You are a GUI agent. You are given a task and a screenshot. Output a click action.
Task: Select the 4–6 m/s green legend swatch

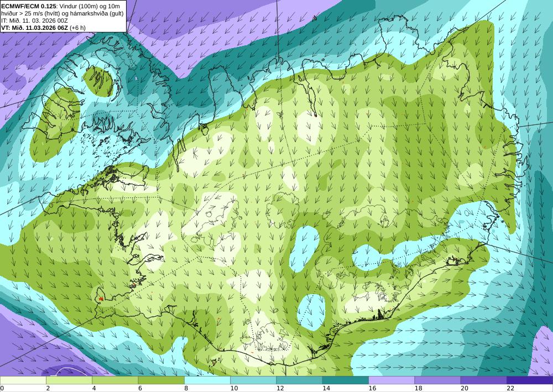tap(115, 380)
